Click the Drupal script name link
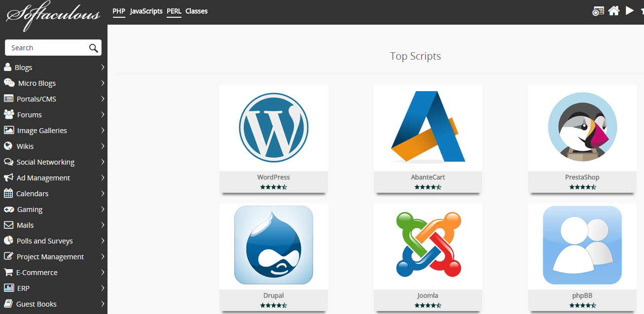Viewport: 644px width, 314px height. click(274, 295)
